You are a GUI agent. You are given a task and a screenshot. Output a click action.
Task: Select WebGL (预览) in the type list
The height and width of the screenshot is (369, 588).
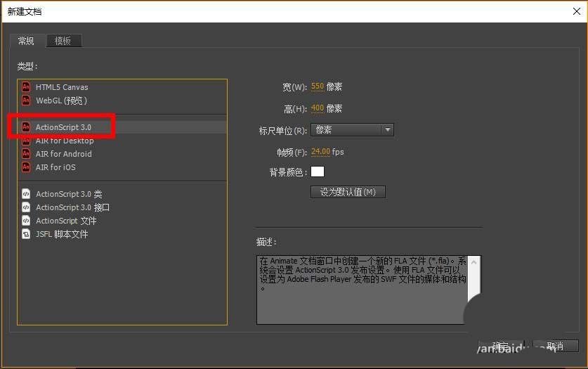(122, 101)
